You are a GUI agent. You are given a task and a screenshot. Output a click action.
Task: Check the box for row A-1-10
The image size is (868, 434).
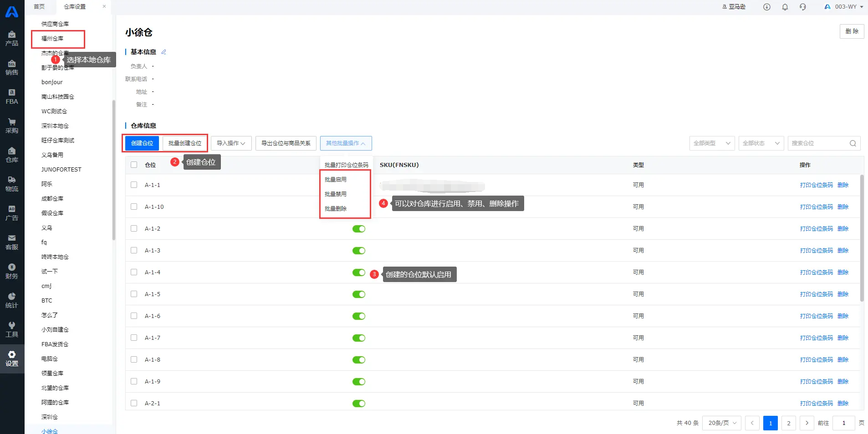click(x=134, y=207)
